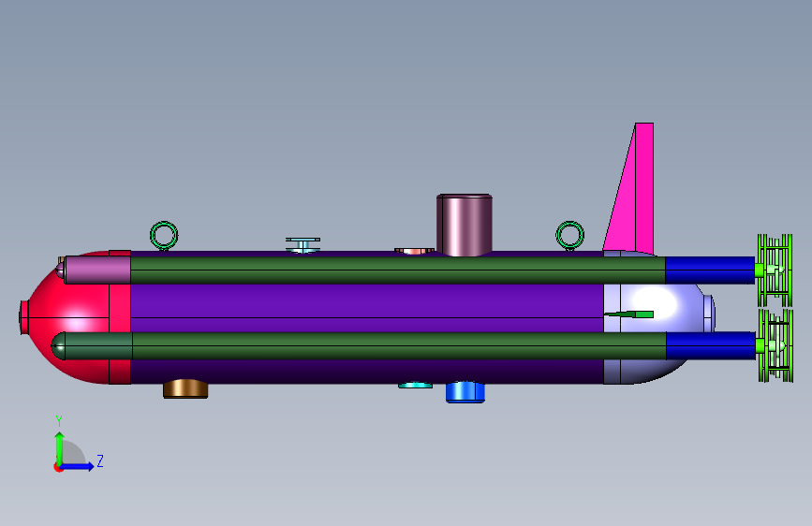Click the green Y axis arrow of triad
This screenshot has height=526, width=812.
click(x=60, y=448)
